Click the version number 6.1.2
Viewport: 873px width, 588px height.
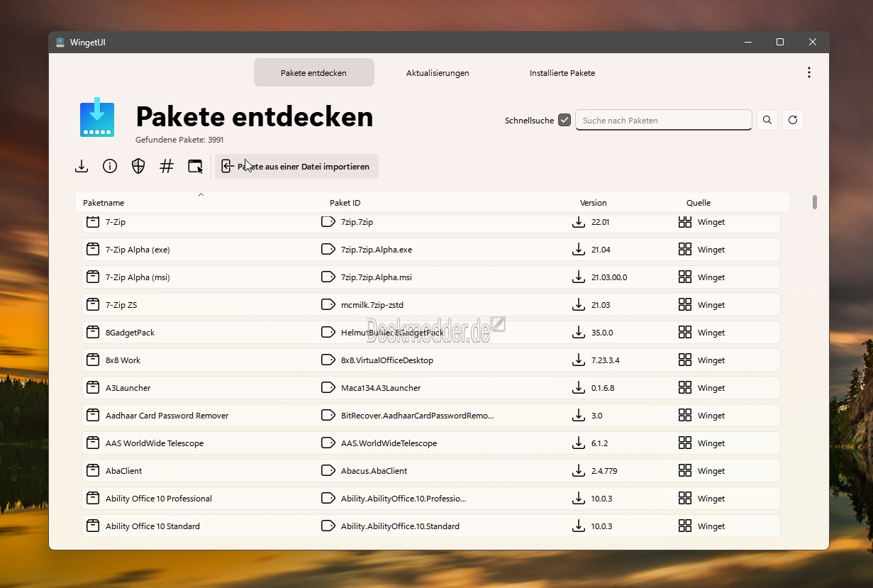(600, 443)
